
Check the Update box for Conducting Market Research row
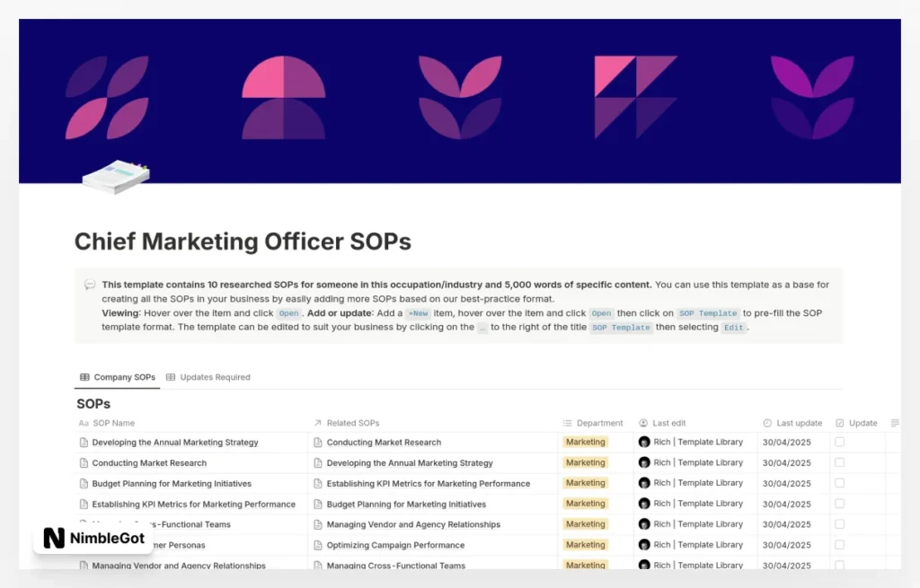pos(839,462)
